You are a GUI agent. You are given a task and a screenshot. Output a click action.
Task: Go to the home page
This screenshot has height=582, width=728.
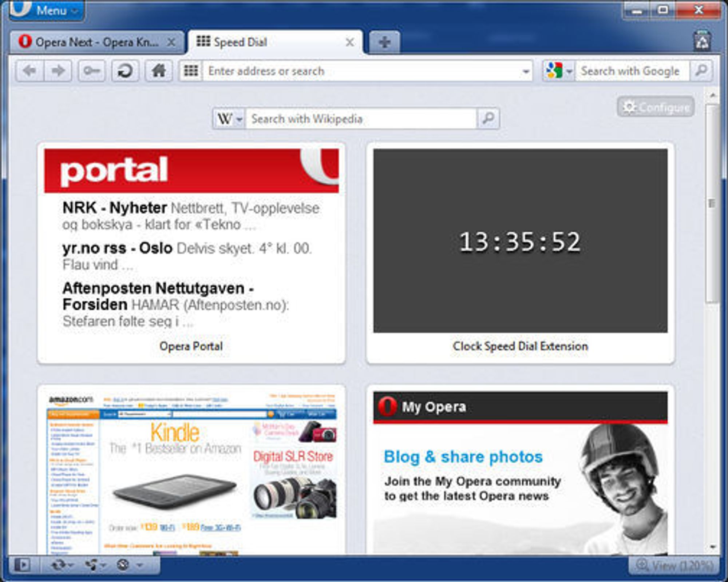tap(159, 71)
